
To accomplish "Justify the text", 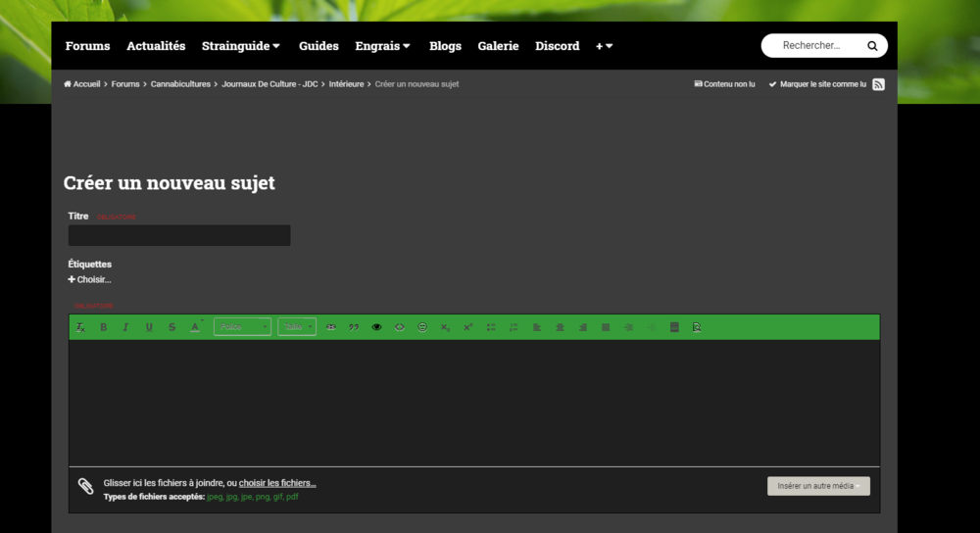I will 606,327.
